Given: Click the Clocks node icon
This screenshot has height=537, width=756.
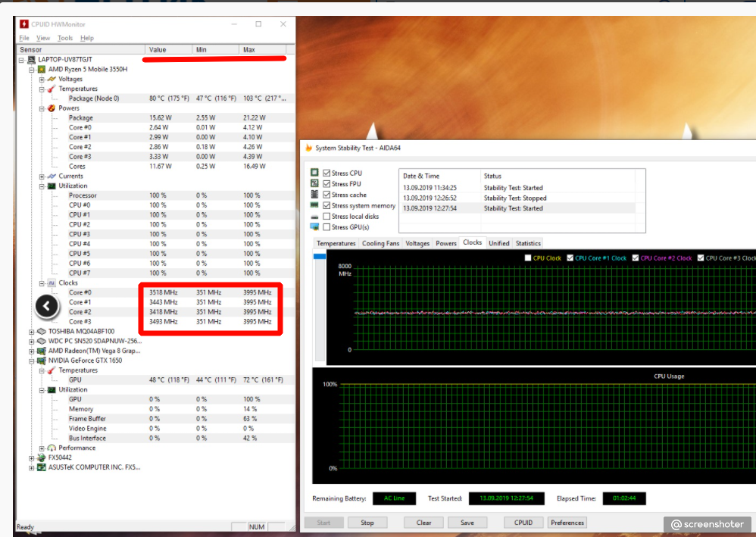Looking at the screenshot, I should [52, 283].
